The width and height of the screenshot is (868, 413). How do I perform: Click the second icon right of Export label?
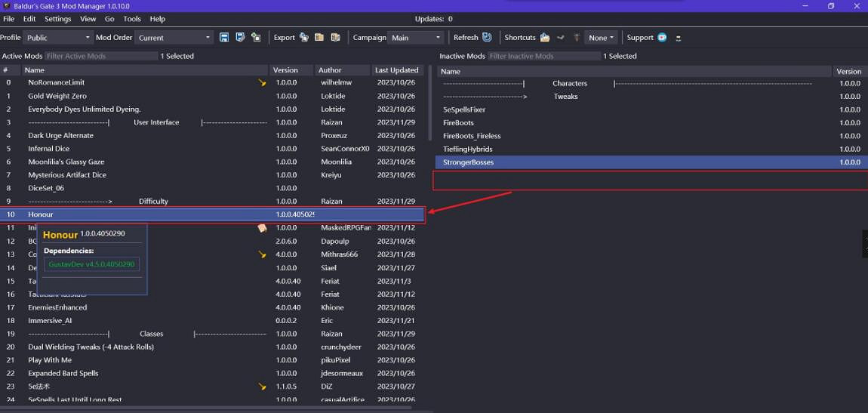pyautogui.click(x=319, y=38)
